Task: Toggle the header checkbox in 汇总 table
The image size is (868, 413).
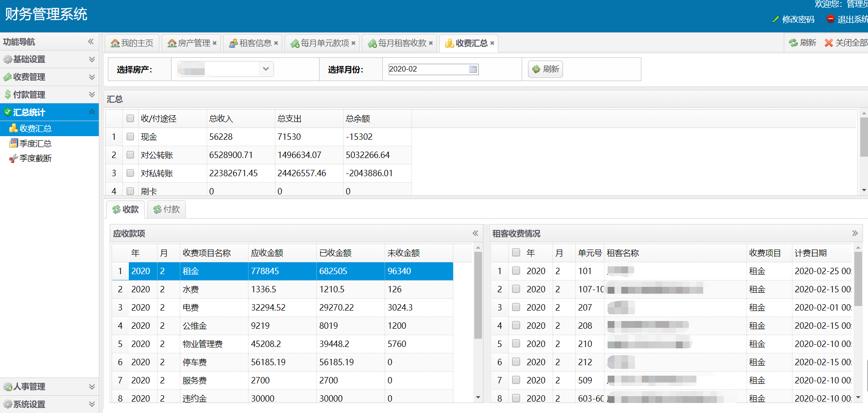Action: (130, 118)
